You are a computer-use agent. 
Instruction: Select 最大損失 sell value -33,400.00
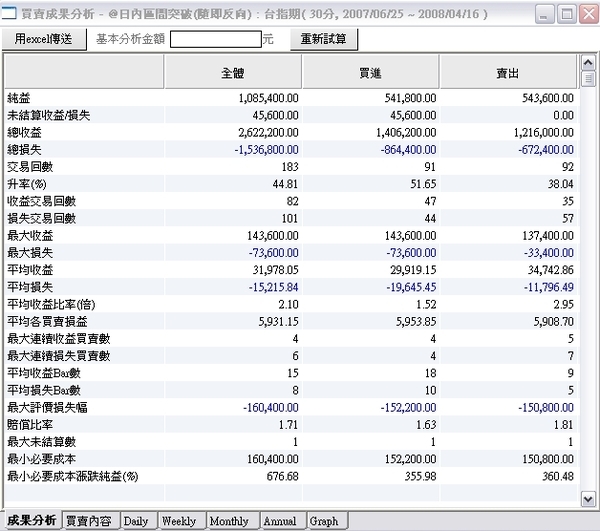click(549, 253)
